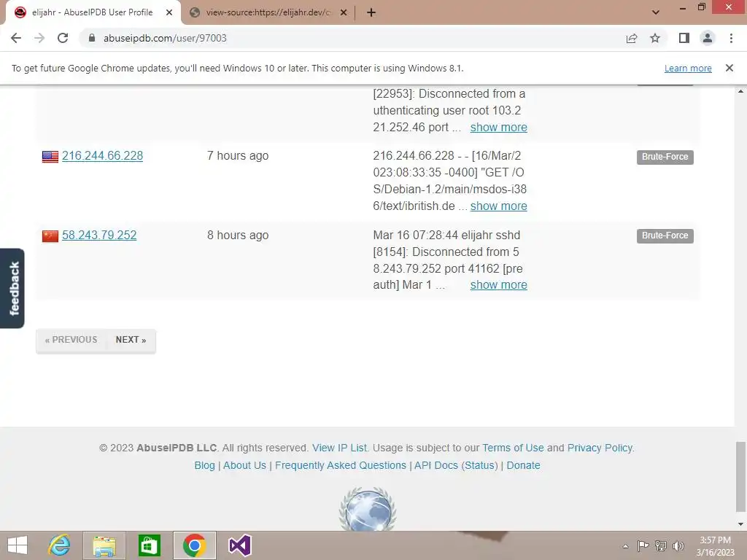This screenshot has height=560, width=747.
Task: Click '8 hours ago' timestamp text
Action: (x=238, y=236)
